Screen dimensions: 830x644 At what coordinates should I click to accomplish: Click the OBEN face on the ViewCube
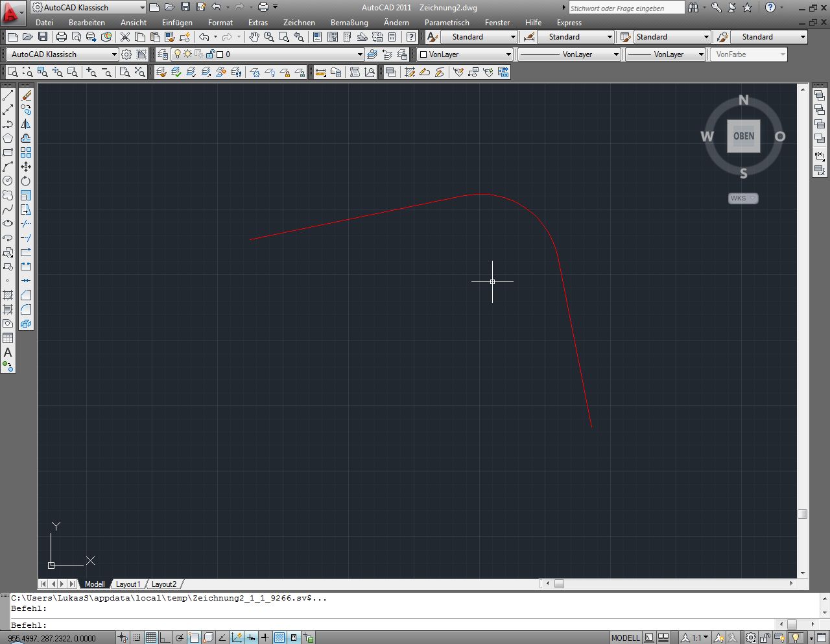(x=743, y=136)
